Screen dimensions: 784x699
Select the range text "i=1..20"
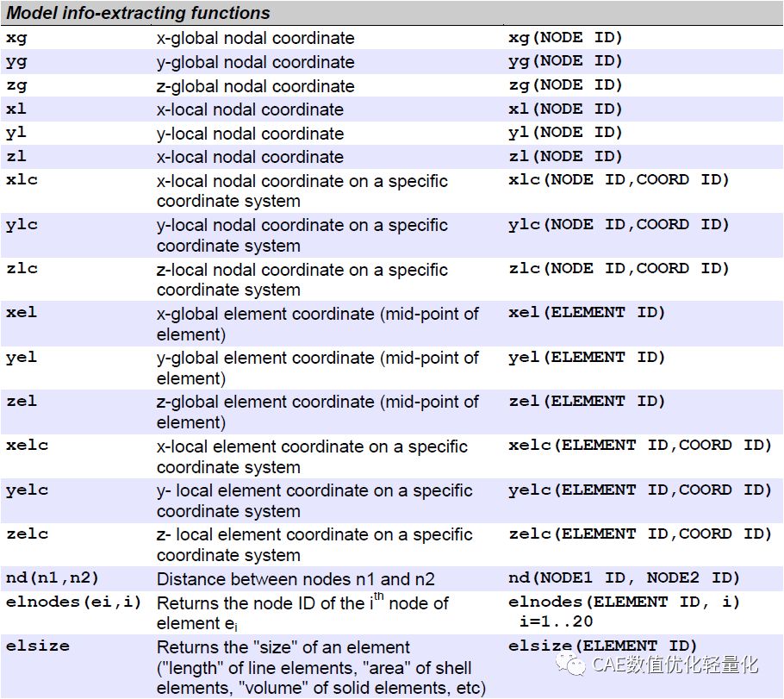pyautogui.click(x=556, y=621)
